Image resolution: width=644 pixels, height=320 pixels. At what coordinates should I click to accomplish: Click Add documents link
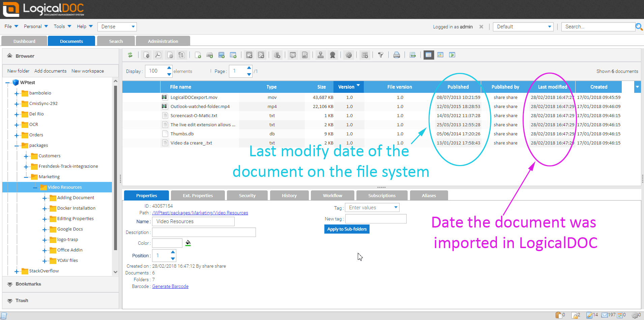pyautogui.click(x=50, y=71)
